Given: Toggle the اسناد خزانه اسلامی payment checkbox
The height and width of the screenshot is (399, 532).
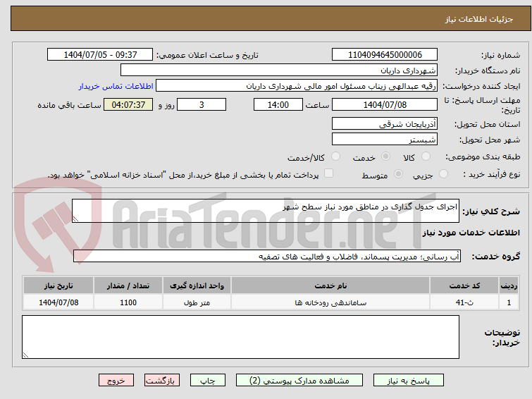Looking at the screenshot, I should 328,173.
